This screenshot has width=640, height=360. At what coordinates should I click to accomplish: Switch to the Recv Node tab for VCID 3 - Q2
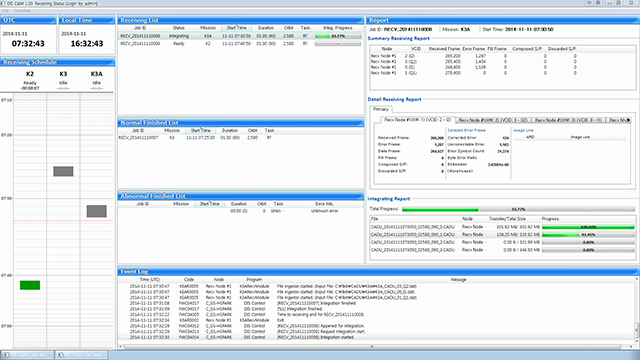coord(493,120)
